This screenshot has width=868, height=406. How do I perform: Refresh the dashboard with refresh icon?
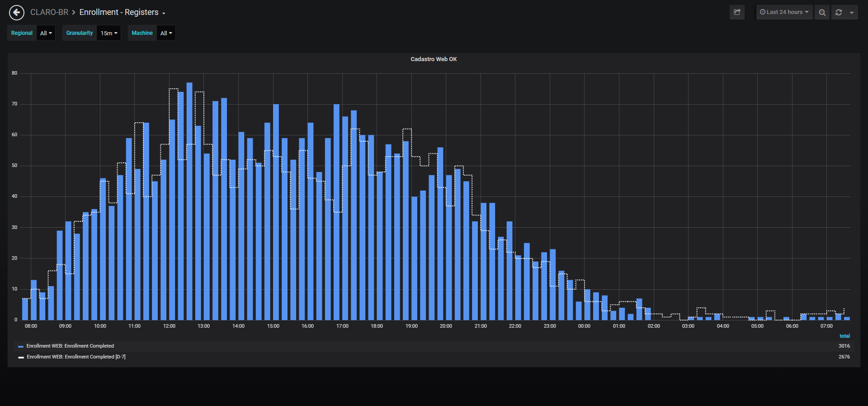click(x=839, y=12)
